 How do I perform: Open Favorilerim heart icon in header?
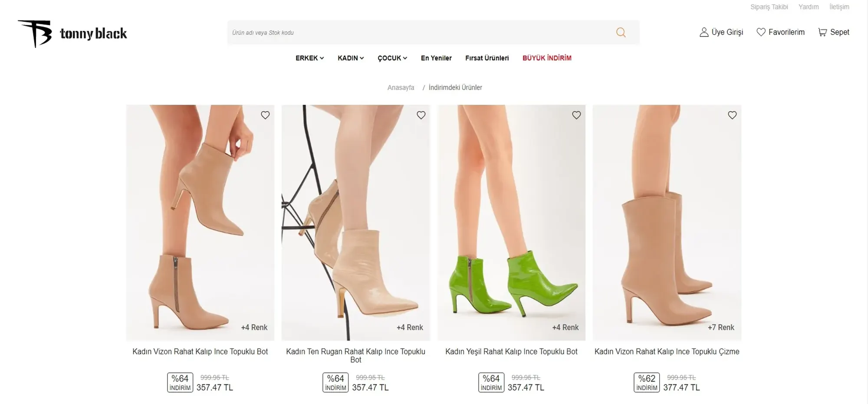(x=761, y=32)
